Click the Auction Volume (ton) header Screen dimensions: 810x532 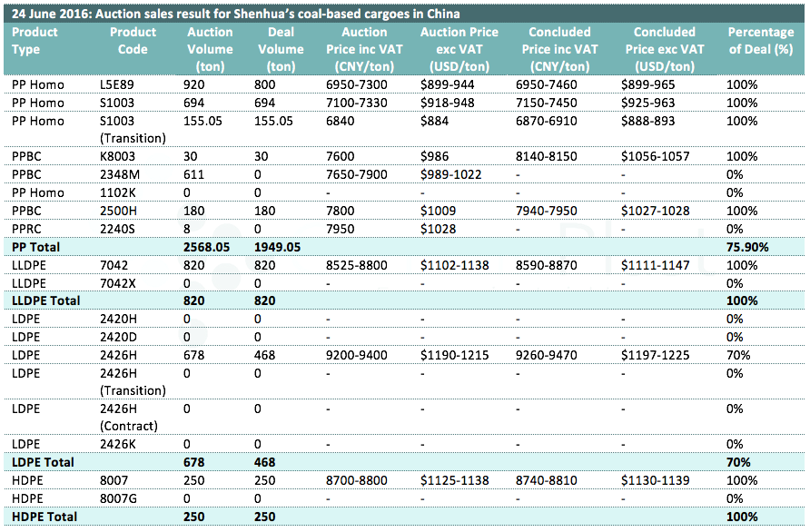point(210,49)
